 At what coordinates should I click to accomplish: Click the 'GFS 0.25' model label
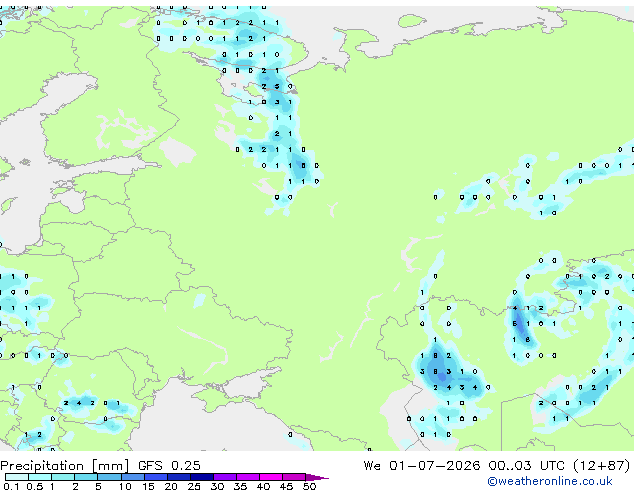coord(169,465)
